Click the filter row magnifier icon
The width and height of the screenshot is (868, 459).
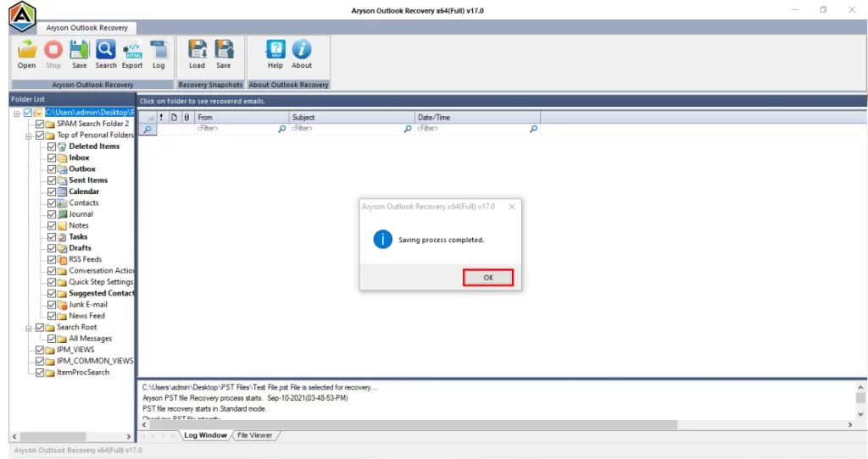tap(147, 130)
